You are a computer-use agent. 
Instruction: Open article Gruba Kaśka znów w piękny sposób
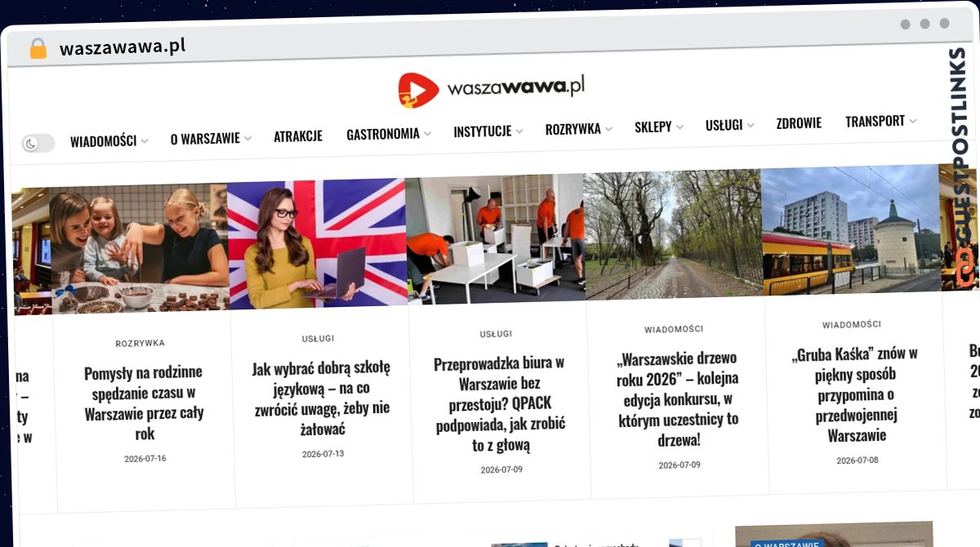(856, 394)
